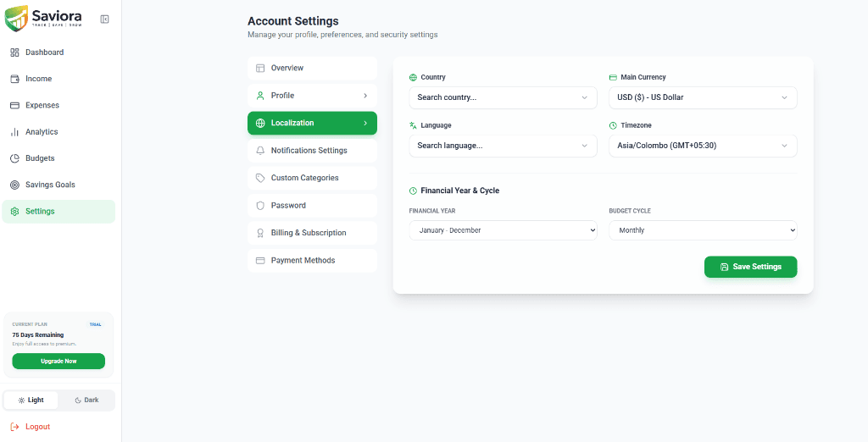Click the Profile person icon

point(260,96)
